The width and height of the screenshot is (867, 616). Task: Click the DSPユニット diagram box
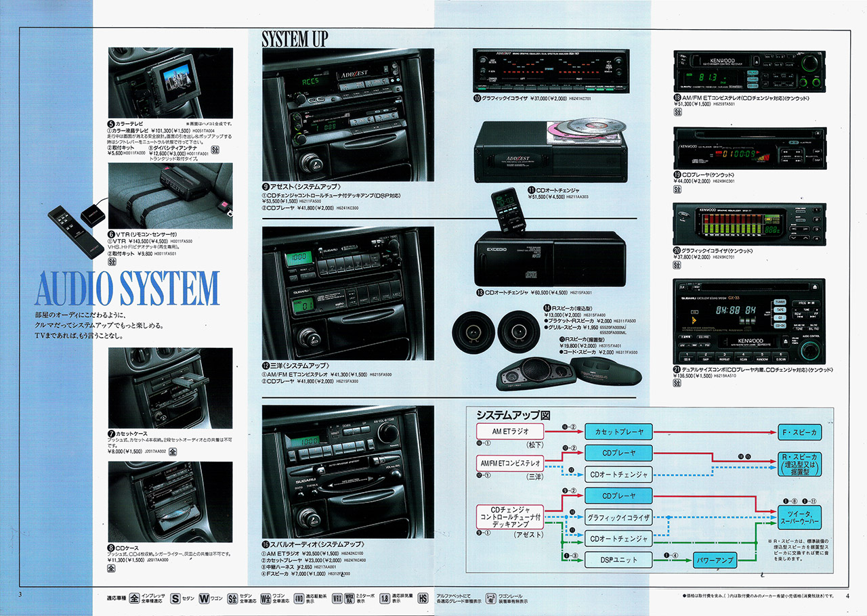click(618, 559)
